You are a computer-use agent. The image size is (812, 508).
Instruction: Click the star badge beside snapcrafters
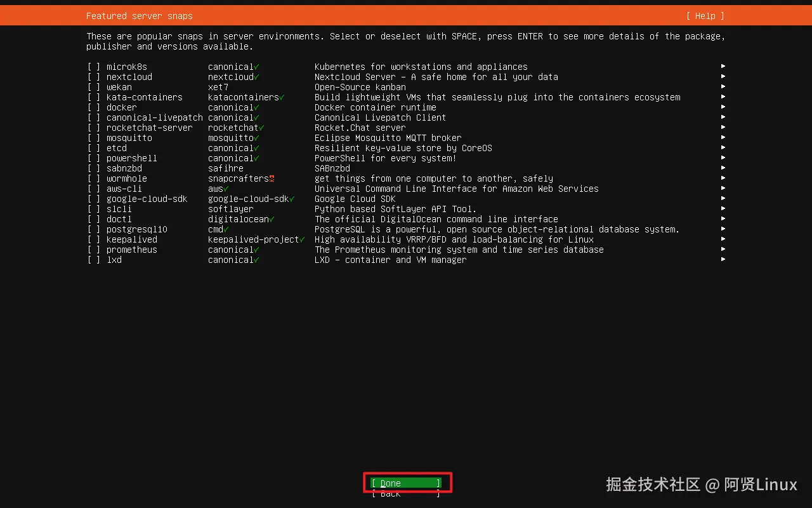[x=272, y=178]
